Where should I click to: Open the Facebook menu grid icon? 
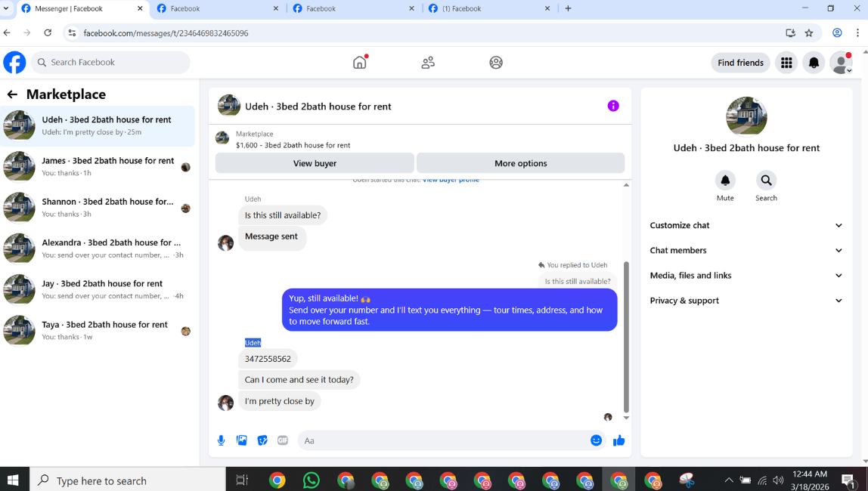pyautogui.click(x=786, y=63)
